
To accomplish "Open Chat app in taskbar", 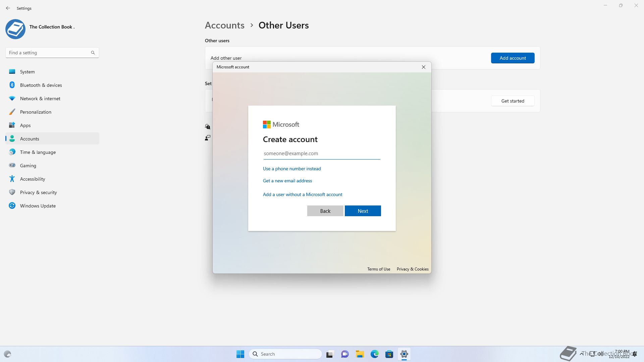I will pos(345,354).
